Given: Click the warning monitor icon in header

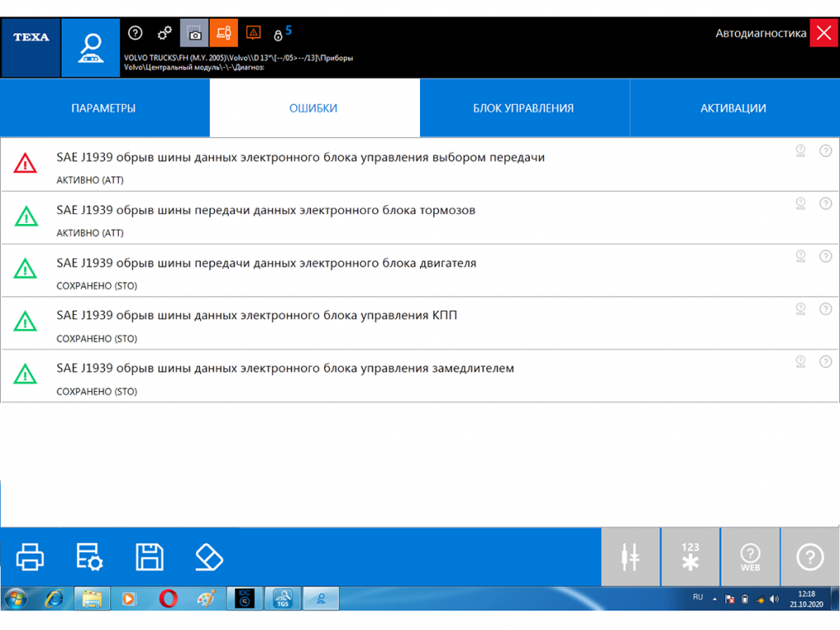Looking at the screenshot, I should coord(253,34).
